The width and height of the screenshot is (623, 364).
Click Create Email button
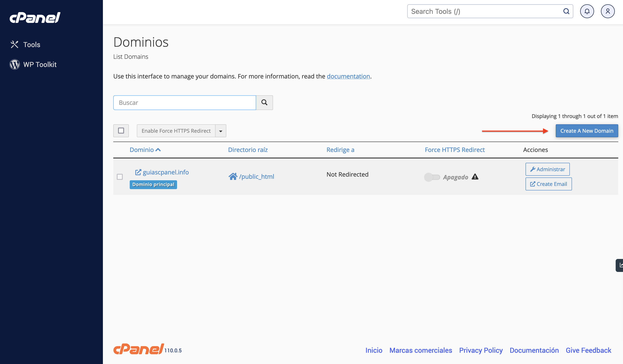[548, 184]
